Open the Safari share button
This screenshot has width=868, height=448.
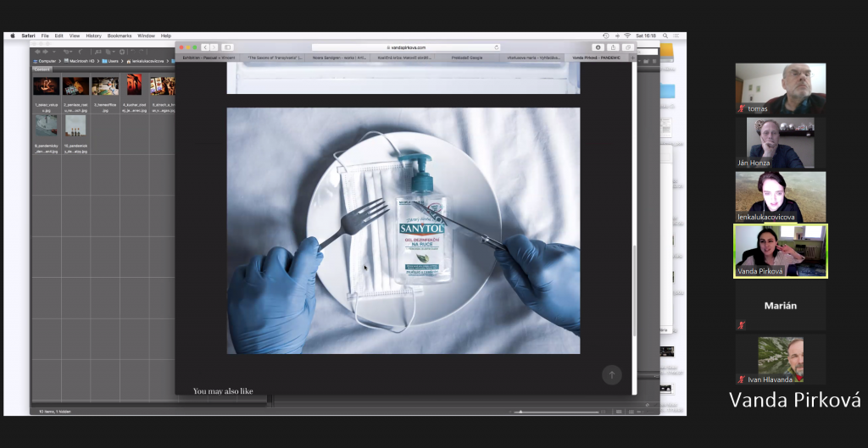(x=613, y=47)
